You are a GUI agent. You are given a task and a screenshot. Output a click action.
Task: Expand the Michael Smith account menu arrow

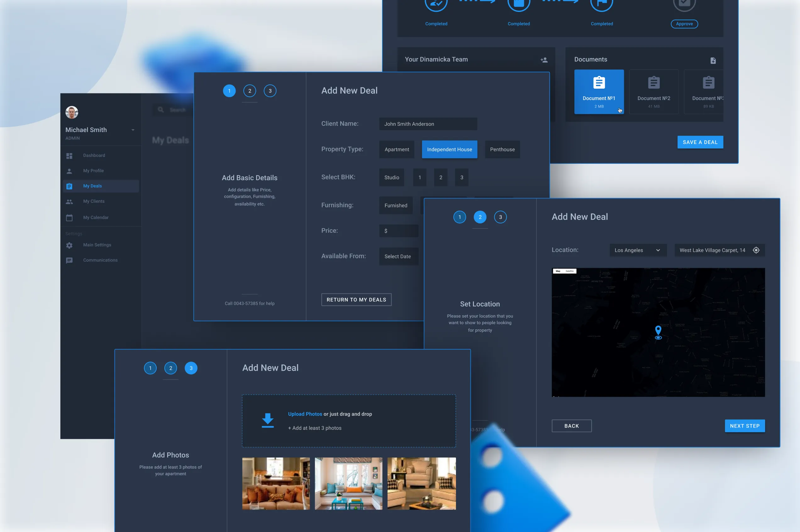[x=133, y=130]
